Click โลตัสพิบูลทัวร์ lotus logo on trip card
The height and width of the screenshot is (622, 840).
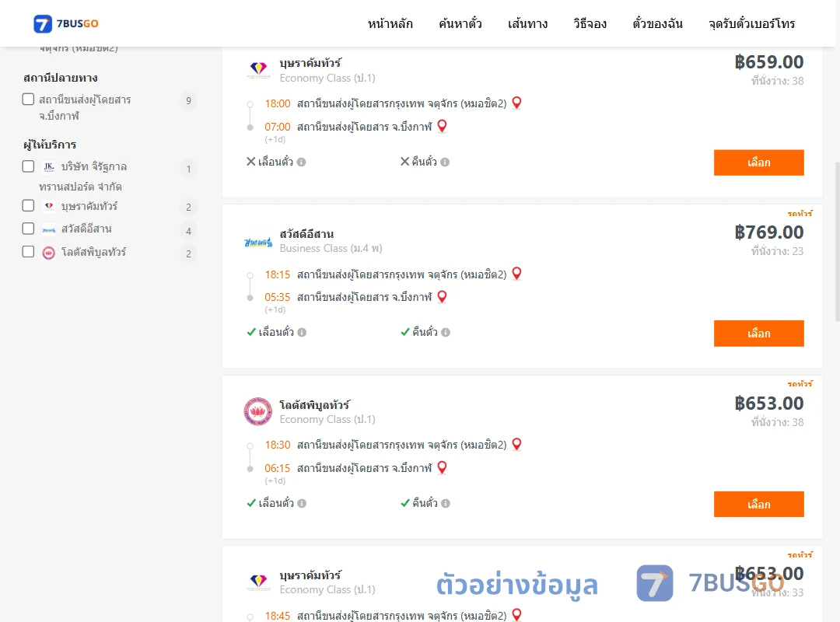pos(257,411)
